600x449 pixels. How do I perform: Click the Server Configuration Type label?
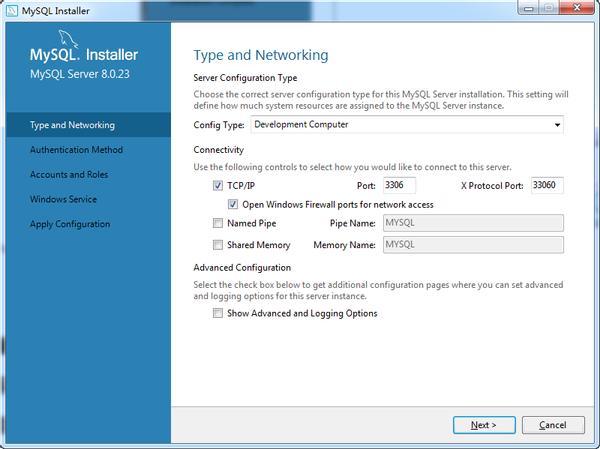tap(245, 78)
